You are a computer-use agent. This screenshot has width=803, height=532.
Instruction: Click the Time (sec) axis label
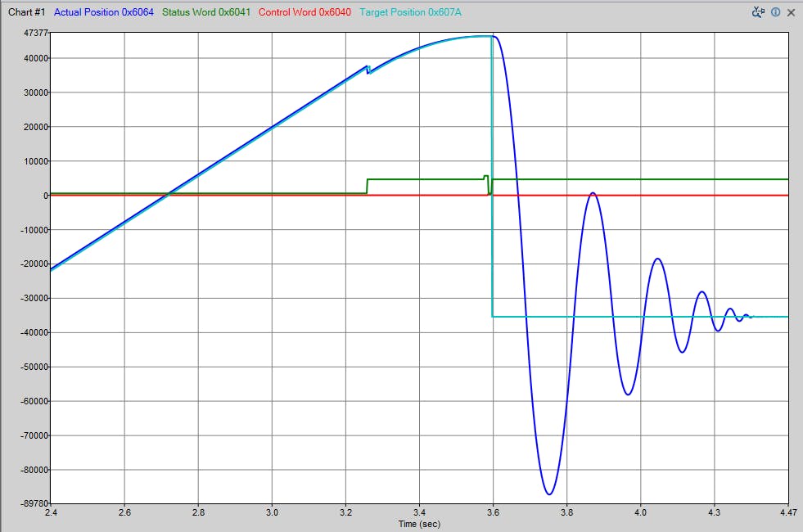[419, 523]
